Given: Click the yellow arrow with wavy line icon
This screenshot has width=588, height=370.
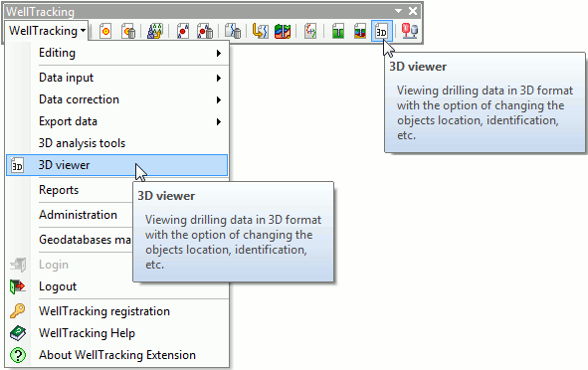Looking at the screenshot, I should 260,31.
